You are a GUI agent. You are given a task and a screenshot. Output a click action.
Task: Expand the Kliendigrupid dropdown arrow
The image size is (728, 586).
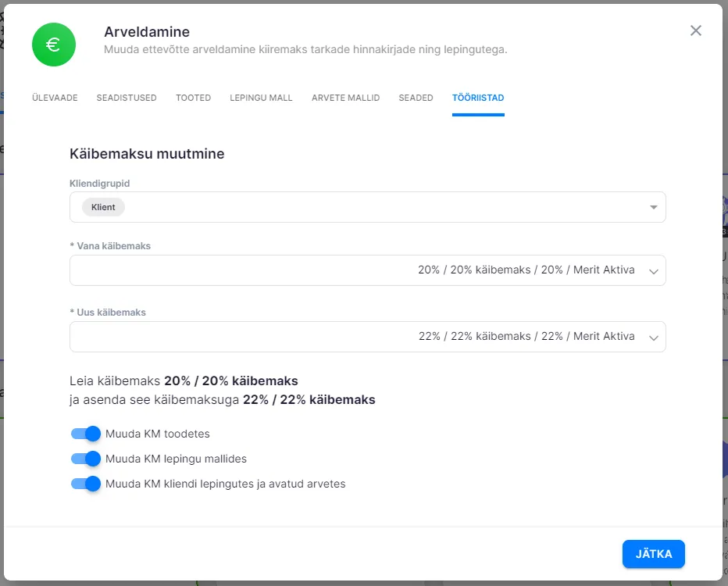click(653, 208)
